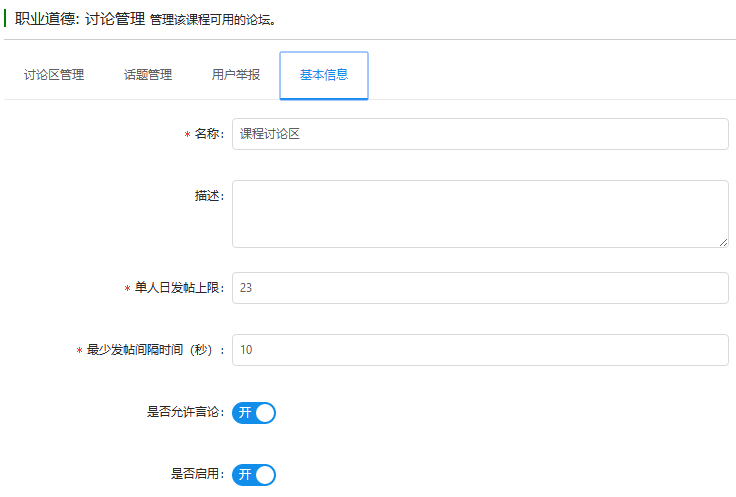The height and width of the screenshot is (497, 736).
Task: Turn off the 是否启用 switch
Action: coord(254,475)
